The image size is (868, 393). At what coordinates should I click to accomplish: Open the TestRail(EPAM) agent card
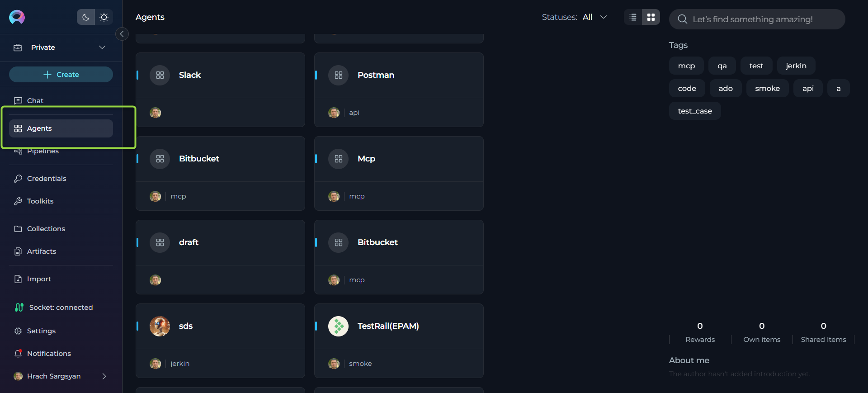pos(399,341)
